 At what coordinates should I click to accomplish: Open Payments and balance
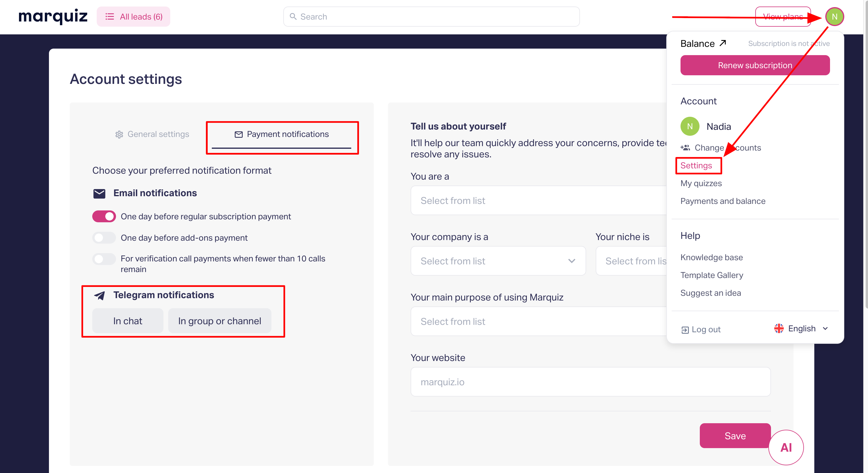pyautogui.click(x=723, y=201)
